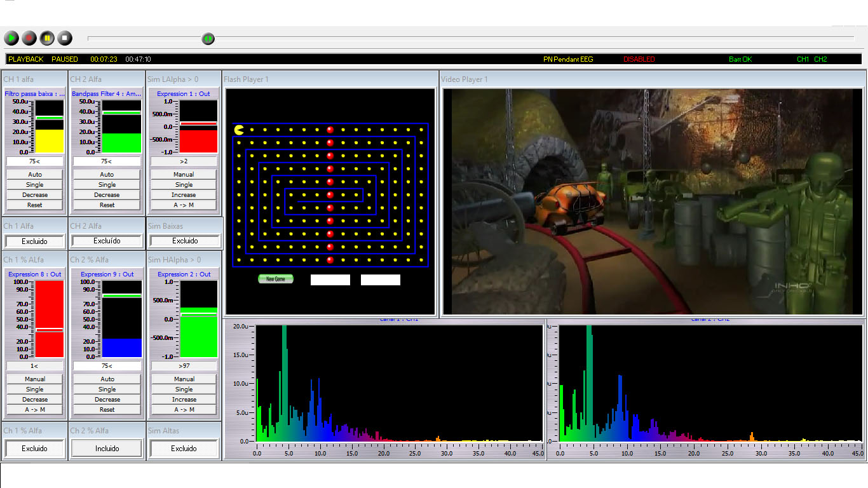The image size is (868, 488).
Task: Click the Pac-Man character in the maze
Action: tap(239, 130)
